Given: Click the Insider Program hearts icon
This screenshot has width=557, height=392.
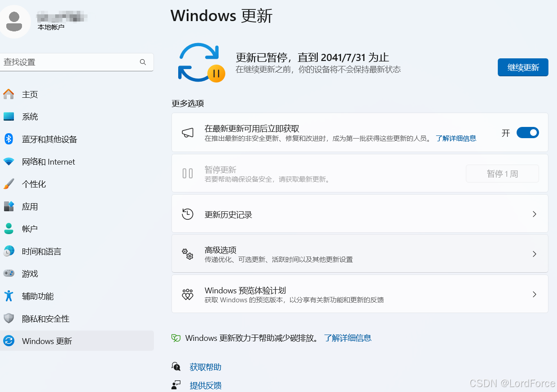Looking at the screenshot, I should [x=188, y=294].
